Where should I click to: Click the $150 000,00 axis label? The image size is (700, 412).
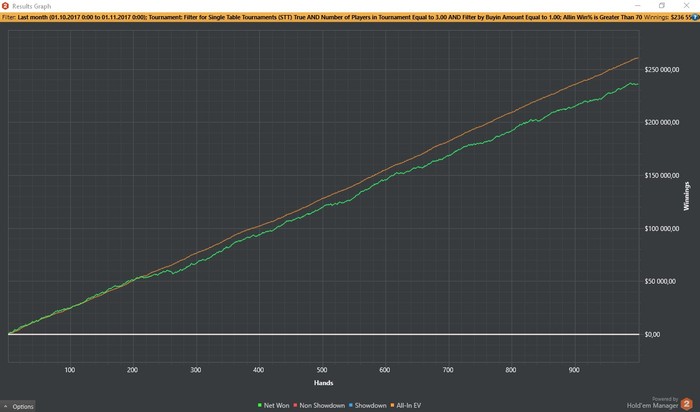[x=662, y=175]
